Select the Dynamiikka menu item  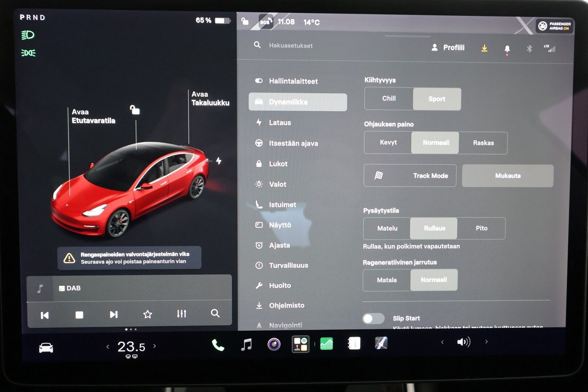coord(298,102)
